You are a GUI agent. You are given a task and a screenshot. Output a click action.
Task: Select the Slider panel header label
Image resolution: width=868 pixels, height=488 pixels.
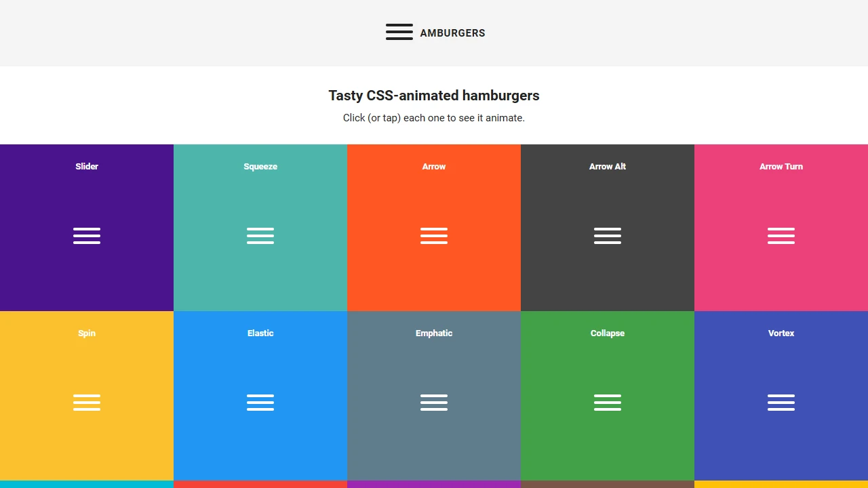[87, 166]
